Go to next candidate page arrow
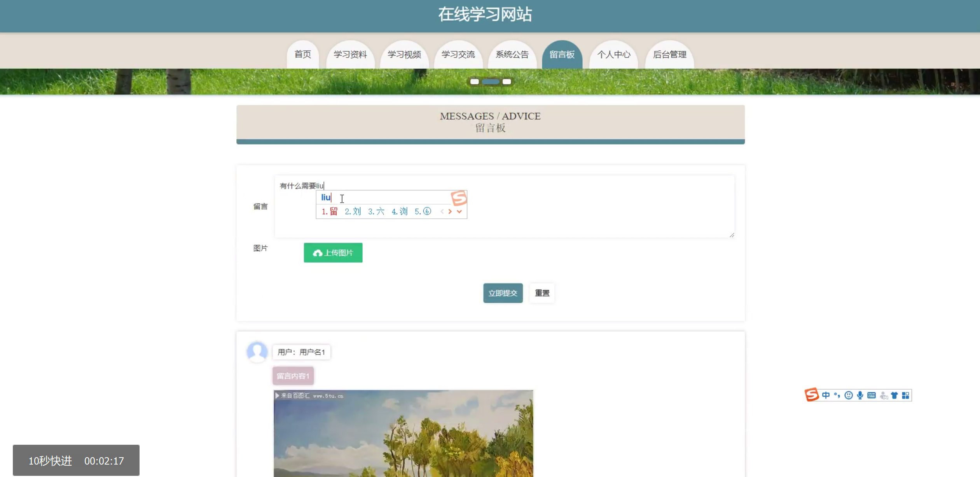The height and width of the screenshot is (477, 980). [x=450, y=212]
